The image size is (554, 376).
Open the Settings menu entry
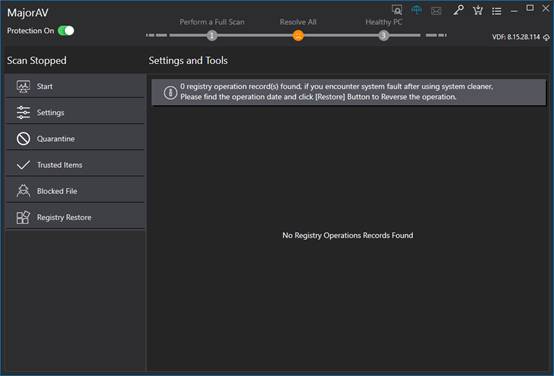pos(75,112)
